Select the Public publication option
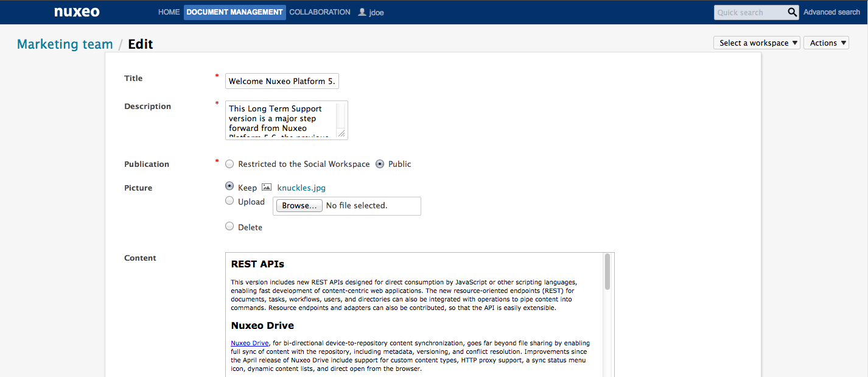868x377 pixels. tap(380, 164)
